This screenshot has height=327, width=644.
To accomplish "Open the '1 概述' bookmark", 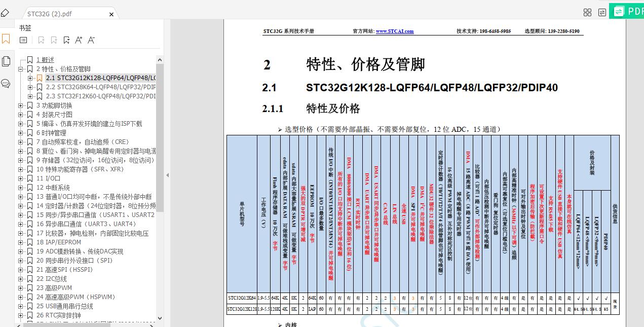I will 45,60.
